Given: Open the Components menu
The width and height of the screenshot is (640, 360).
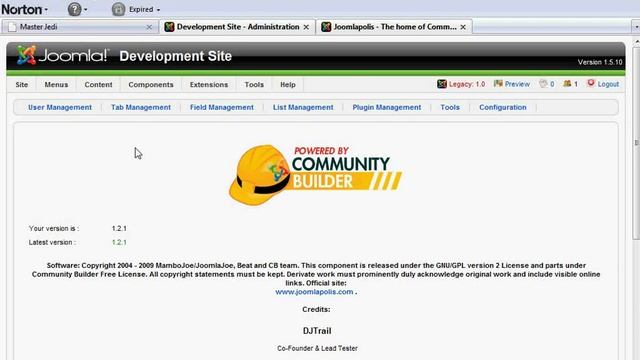Looking at the screenshot, I should [151, 84].
